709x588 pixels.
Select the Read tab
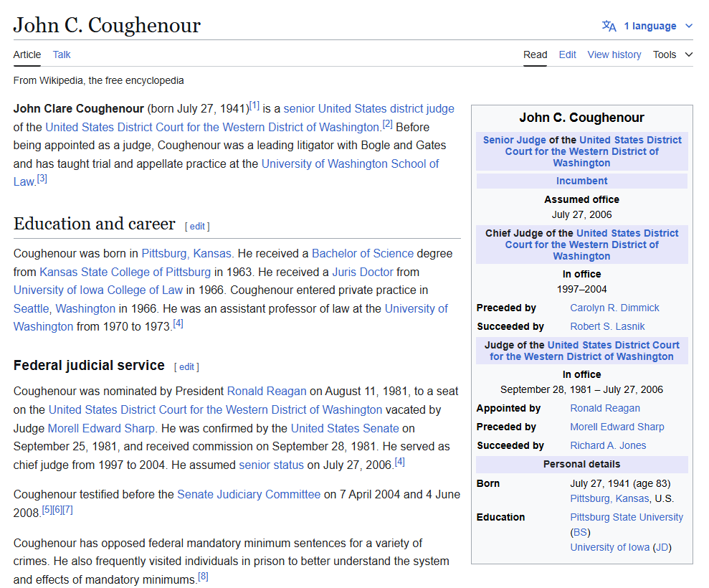click(535, 54)
